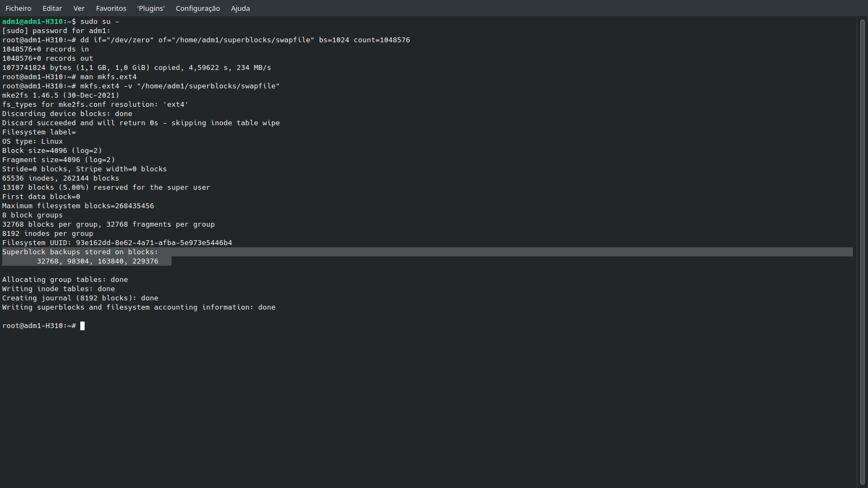Click the dd if=/dev/zero command line
Viewport: 868px width, 488px height.
pyautogui.click(x=244, y=40)
